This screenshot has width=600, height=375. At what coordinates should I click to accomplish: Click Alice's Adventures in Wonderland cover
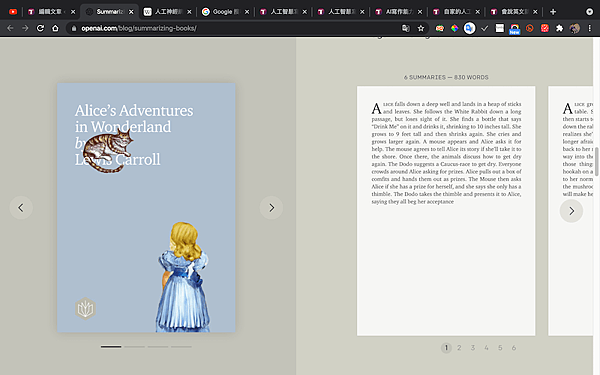[x=146, y=207]
